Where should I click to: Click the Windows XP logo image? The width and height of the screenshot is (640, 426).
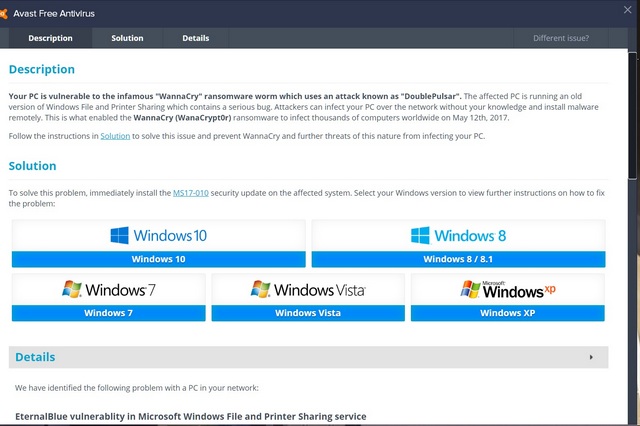pyautogui.click(x=508, y=290)
